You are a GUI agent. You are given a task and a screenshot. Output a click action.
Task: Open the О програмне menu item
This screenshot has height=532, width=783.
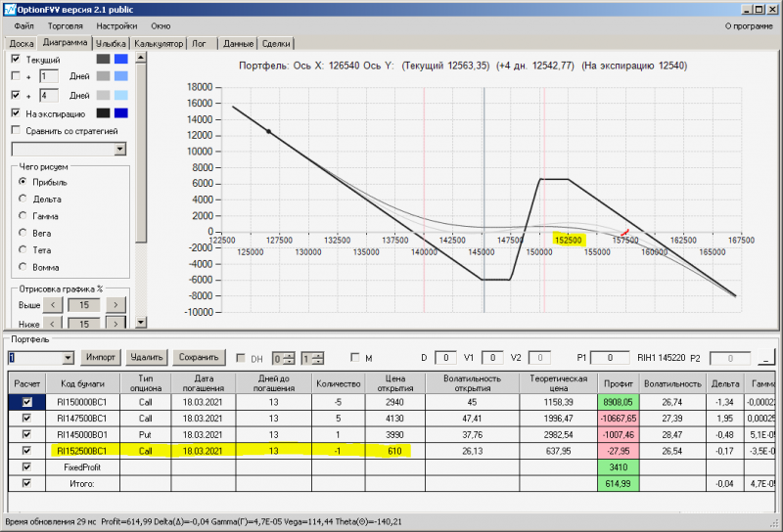[749, 26]
